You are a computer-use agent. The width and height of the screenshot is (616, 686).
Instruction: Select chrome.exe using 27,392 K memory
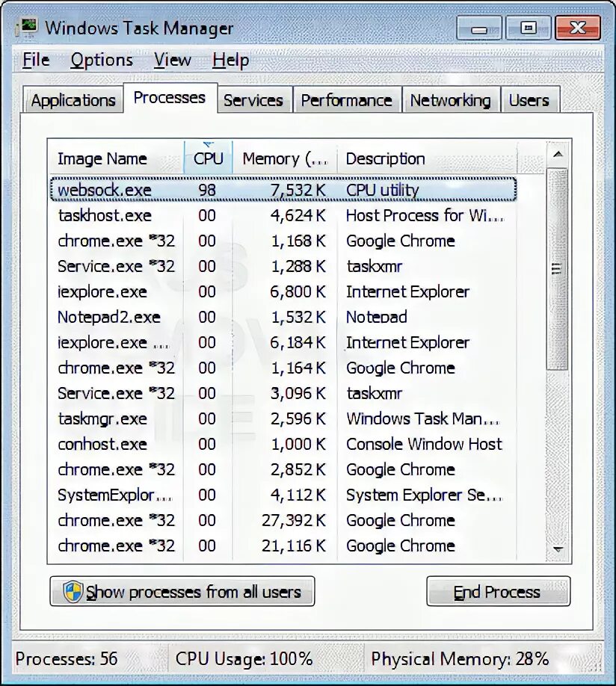pos(283,520)
